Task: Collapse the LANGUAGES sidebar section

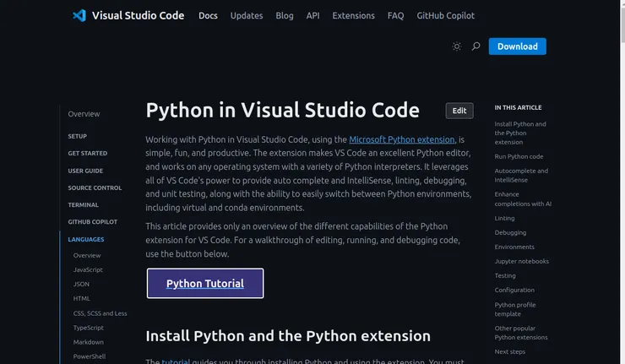Action: tap(86, 239)
